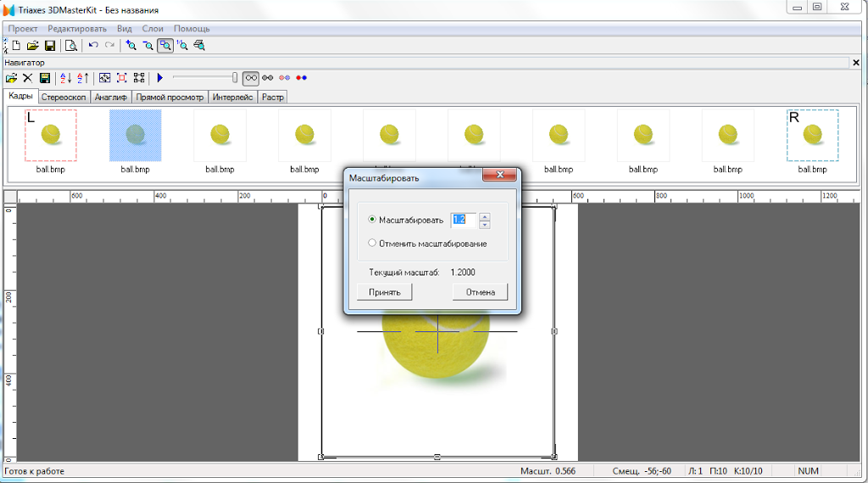Open the Вид menu
Image resolution: width=868 pixels, height=483 pixels.
tap(125, 29)
